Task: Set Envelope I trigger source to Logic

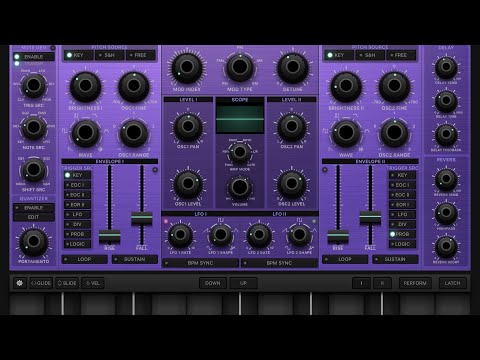Action: click(77, 244)
